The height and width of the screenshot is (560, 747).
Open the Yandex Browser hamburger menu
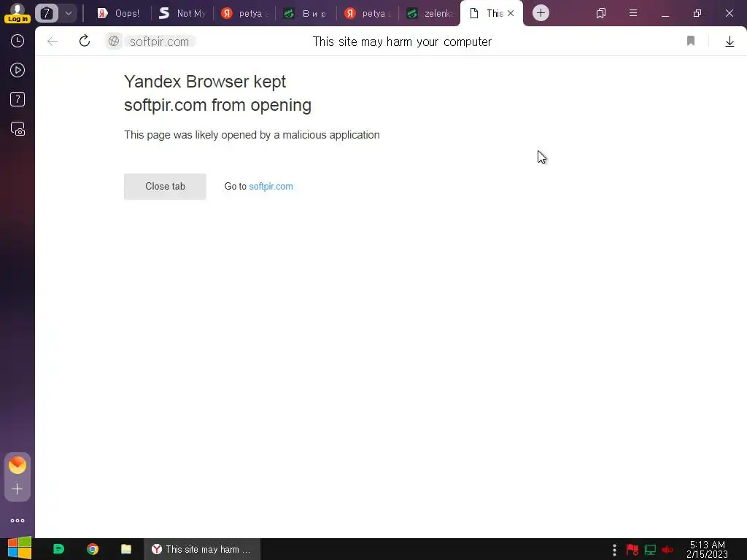click(633, 13)
